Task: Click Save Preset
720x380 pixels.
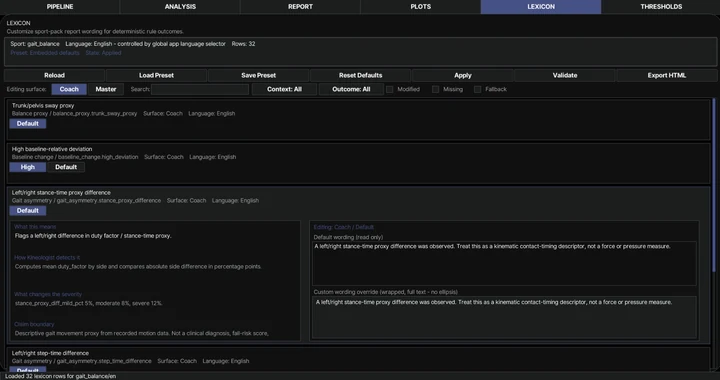Action: point(259,75)
